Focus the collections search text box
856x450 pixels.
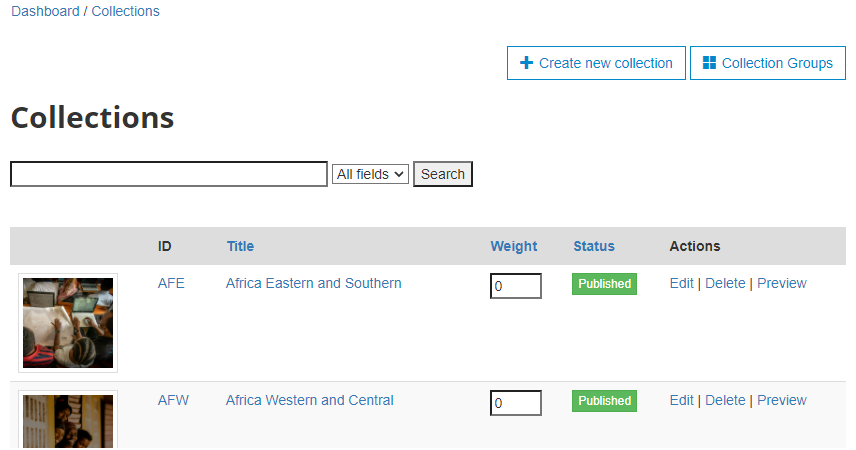(169, 174)
